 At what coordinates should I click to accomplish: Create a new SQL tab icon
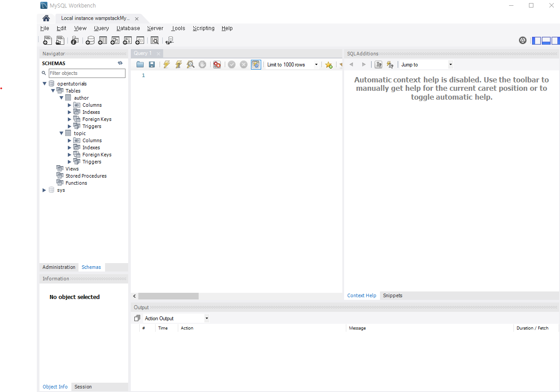47,40
